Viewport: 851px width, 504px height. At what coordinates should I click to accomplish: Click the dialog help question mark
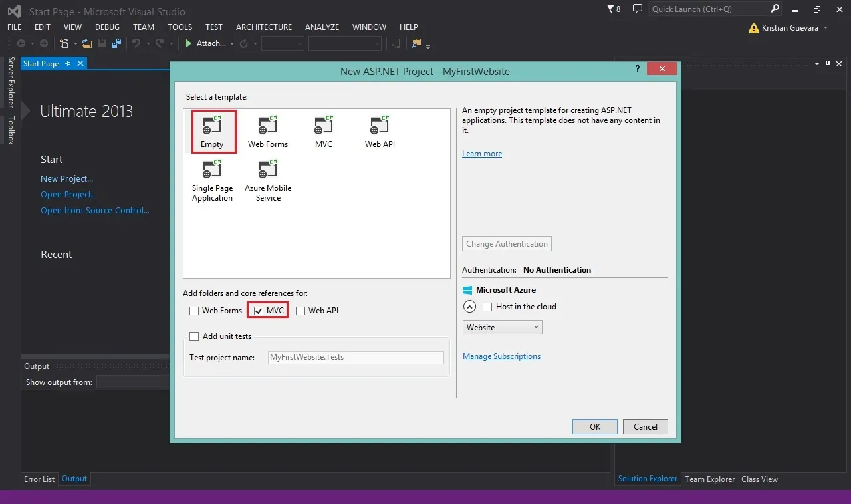click(x=638, y=69)
